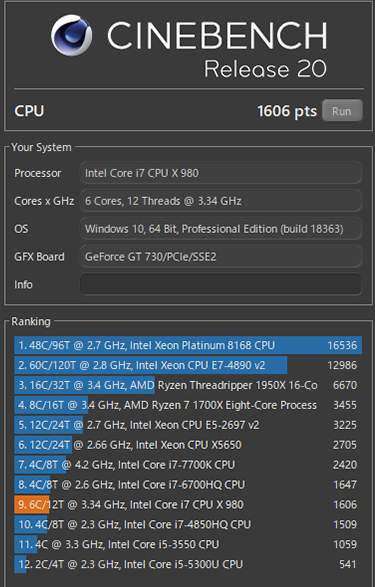
Task: Select the Ryzen 7 1700X ranking row
Action: [188, 405]
